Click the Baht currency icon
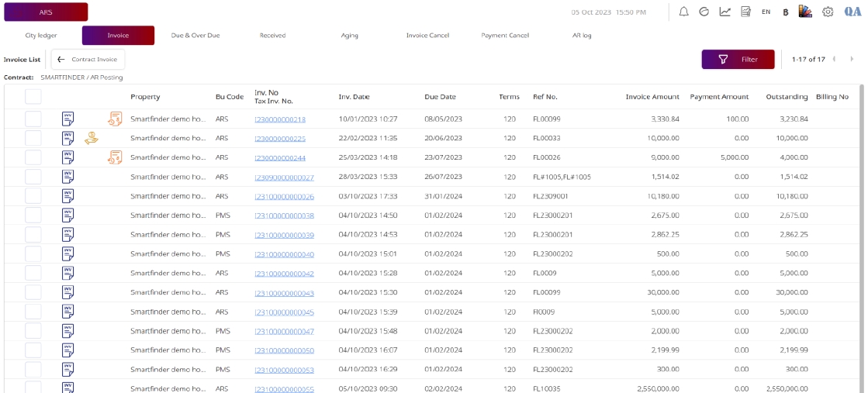Image resolution: width=868 pixels, height=393 pixels. coord(786,12)
